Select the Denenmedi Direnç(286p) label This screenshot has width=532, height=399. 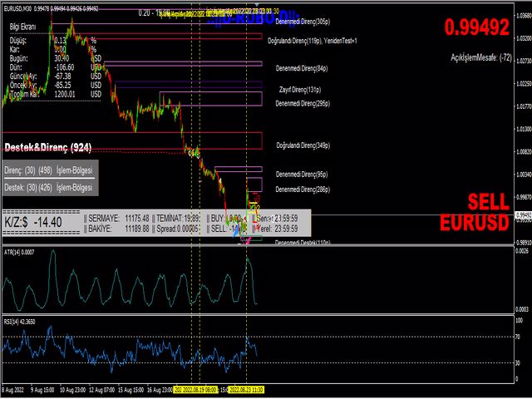[303, 190]
